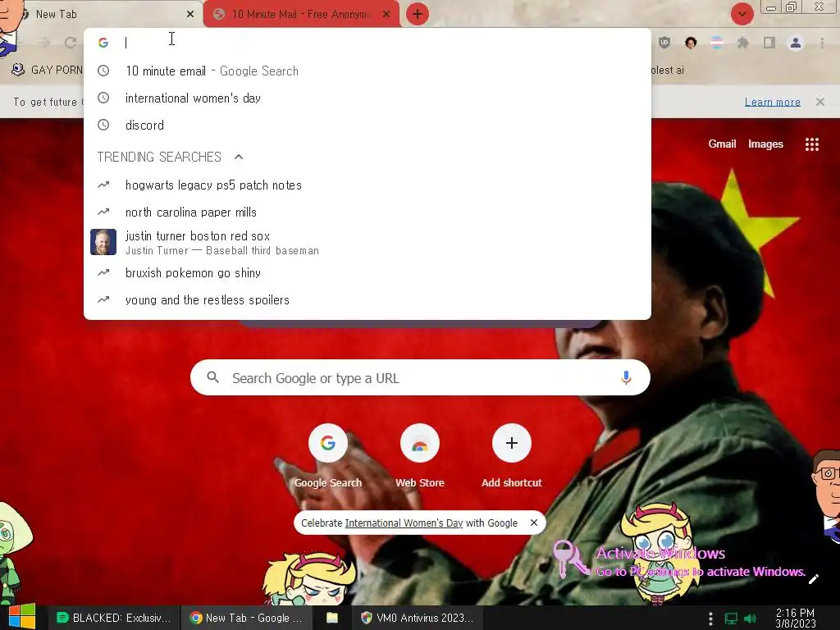Close the 10 Minute Mail tab

(x=386, y=15)
